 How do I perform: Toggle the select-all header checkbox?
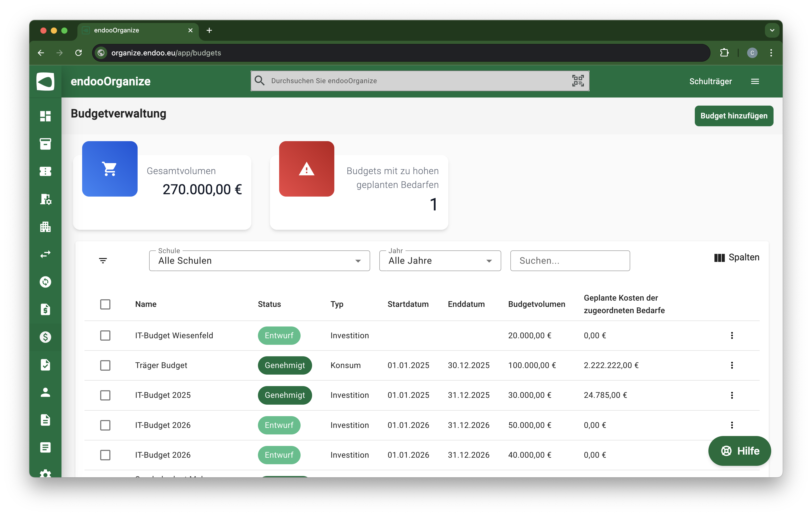pyautogui.click(x=105, y=304)
